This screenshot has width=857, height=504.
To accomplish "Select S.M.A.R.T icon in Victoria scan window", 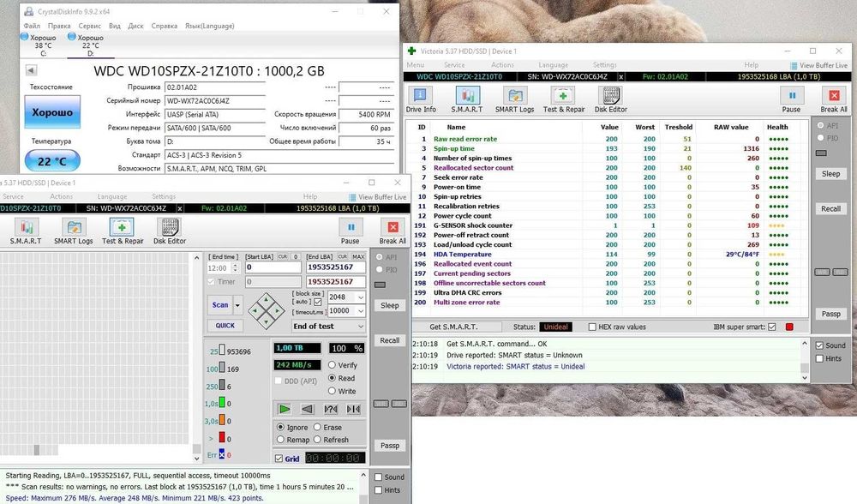I will pyautogui.click(x=26, y=231).
